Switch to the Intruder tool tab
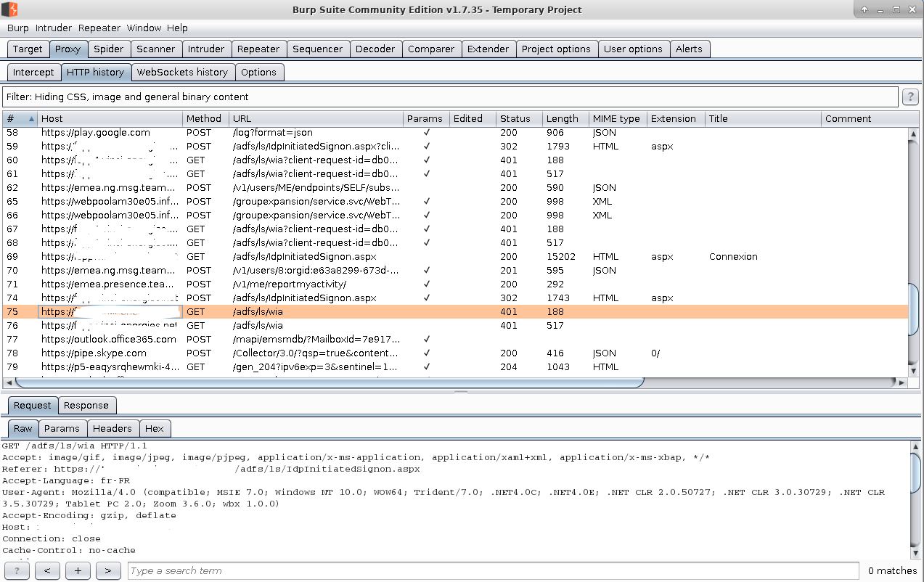This screenshot has width=924, height=582. pyautogui.click(x=206, y=49)
